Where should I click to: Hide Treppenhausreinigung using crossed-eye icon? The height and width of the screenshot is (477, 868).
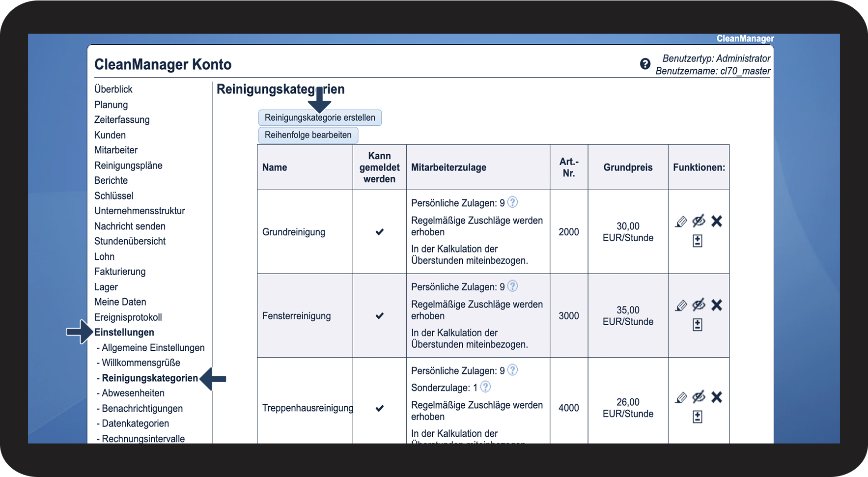(699, 397)
